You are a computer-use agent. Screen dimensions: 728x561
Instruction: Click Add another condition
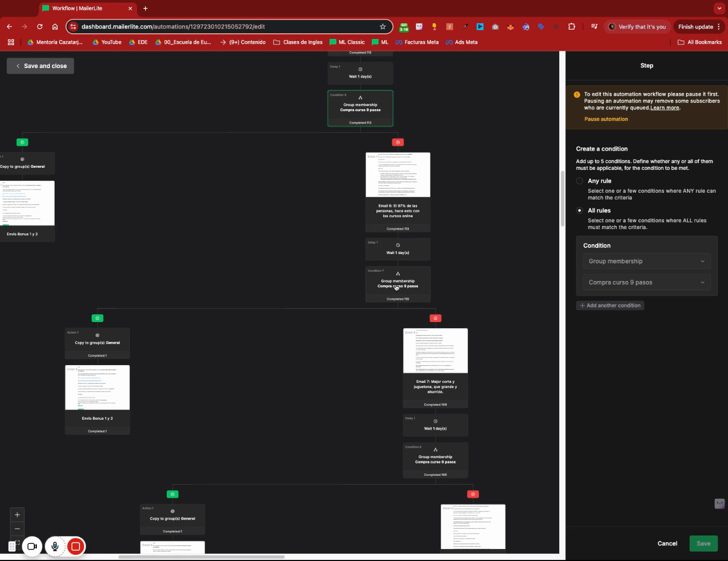point(610,305)
